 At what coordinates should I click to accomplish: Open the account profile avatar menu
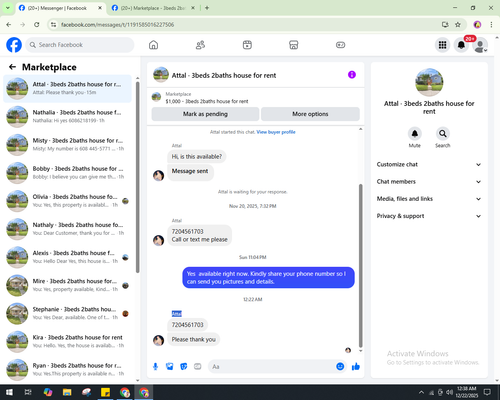coord(480,45)
